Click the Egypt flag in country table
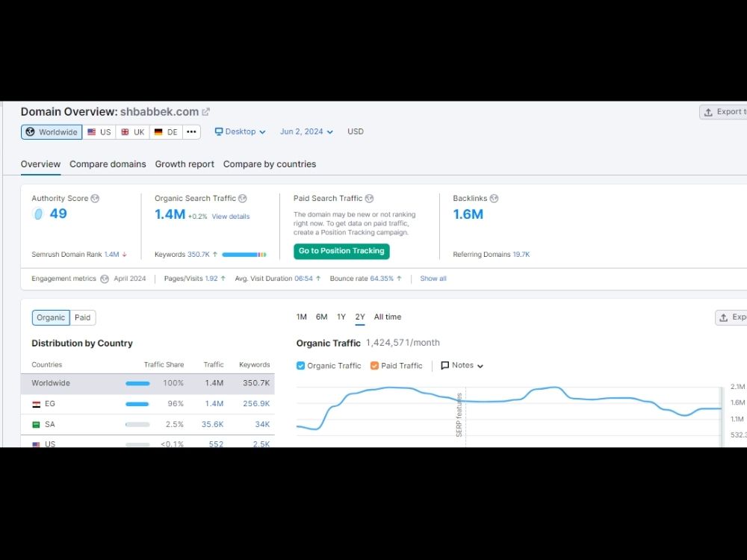747x560 pixels. pos(36,404)
